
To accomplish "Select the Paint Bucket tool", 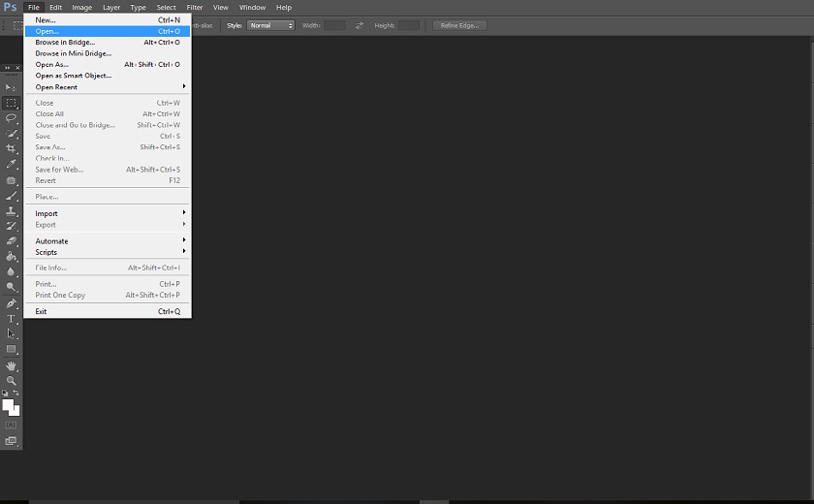I will point(11,257).
